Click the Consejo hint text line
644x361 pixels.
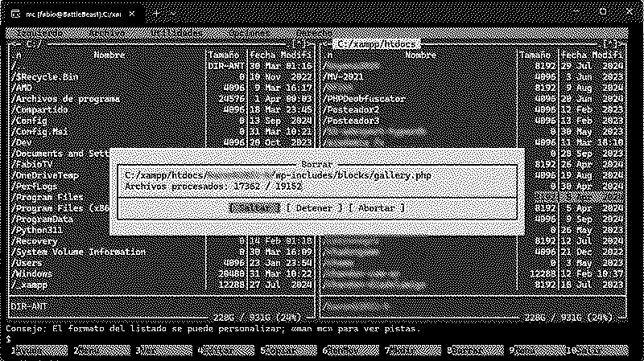click(213, 329)
